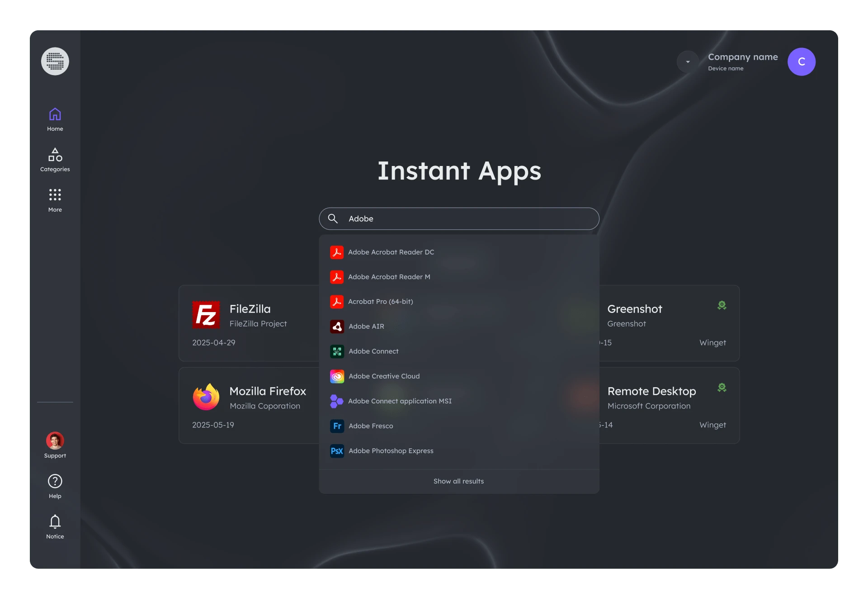Select Acrobat Pro (64-bit) result
The image size is (868, 597).
click(x=459, y=302)
